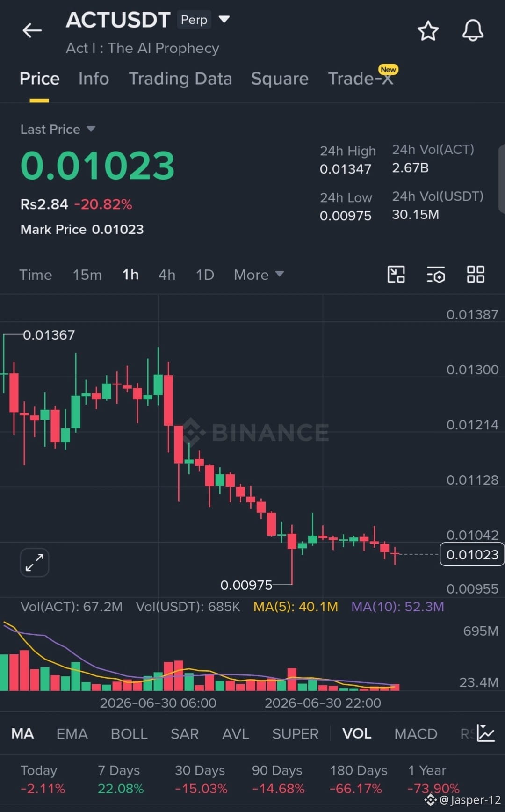Tap the 180 Days -66.17% performance

(358, 779)
